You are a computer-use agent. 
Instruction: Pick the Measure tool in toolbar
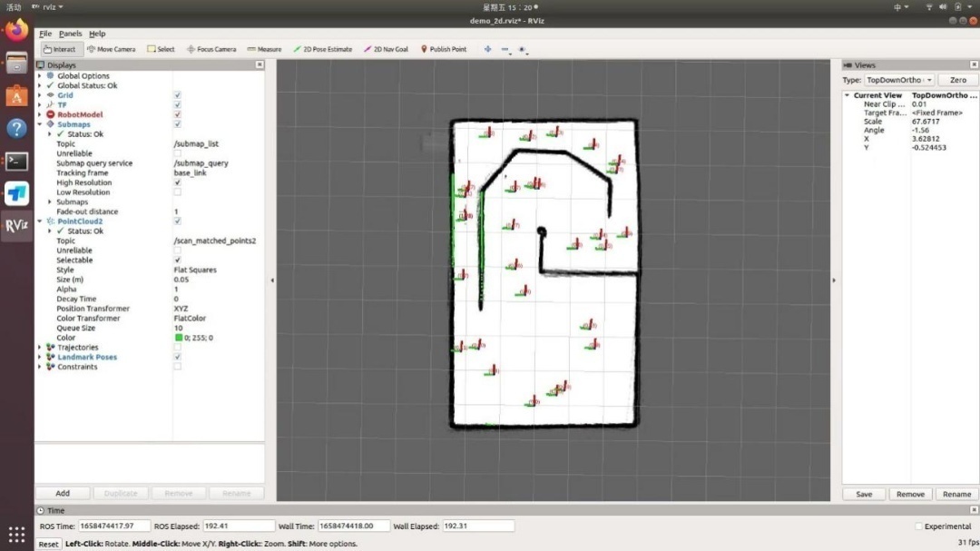(x=264, y=49)
